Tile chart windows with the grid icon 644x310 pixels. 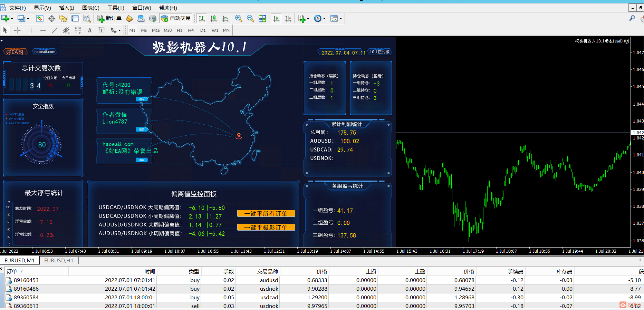click(x=262, y=19)
